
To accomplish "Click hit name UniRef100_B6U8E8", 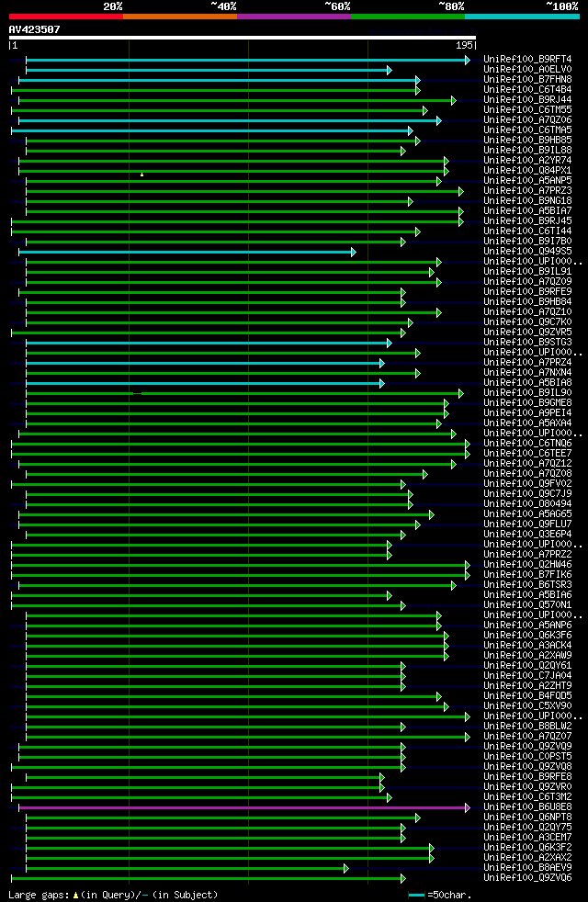I will pyautogui.click(x=527, y=807).
